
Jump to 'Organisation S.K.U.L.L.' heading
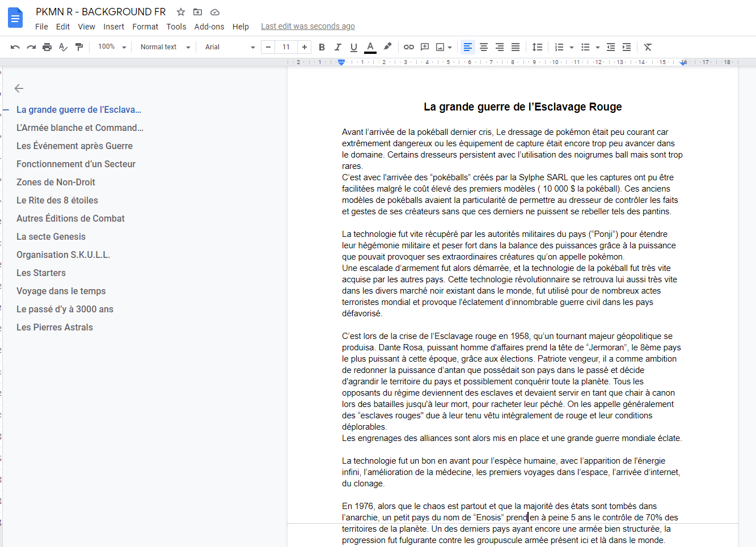click(63, 255)
